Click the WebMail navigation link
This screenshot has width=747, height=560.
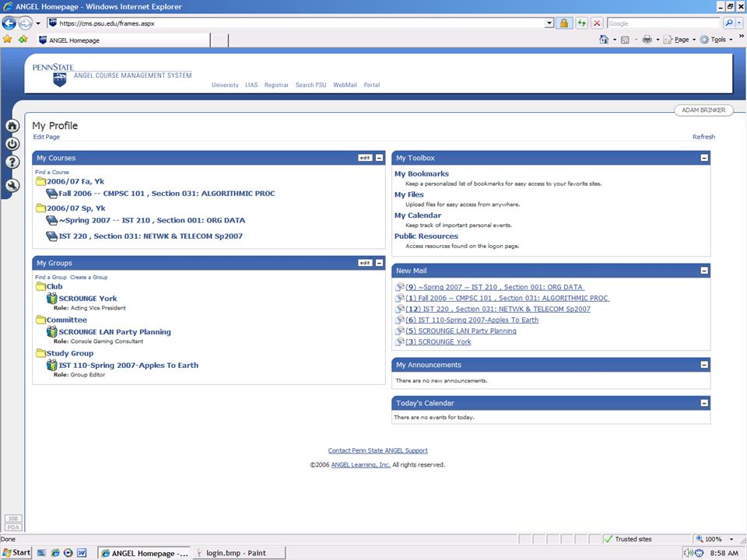[345, 85]
